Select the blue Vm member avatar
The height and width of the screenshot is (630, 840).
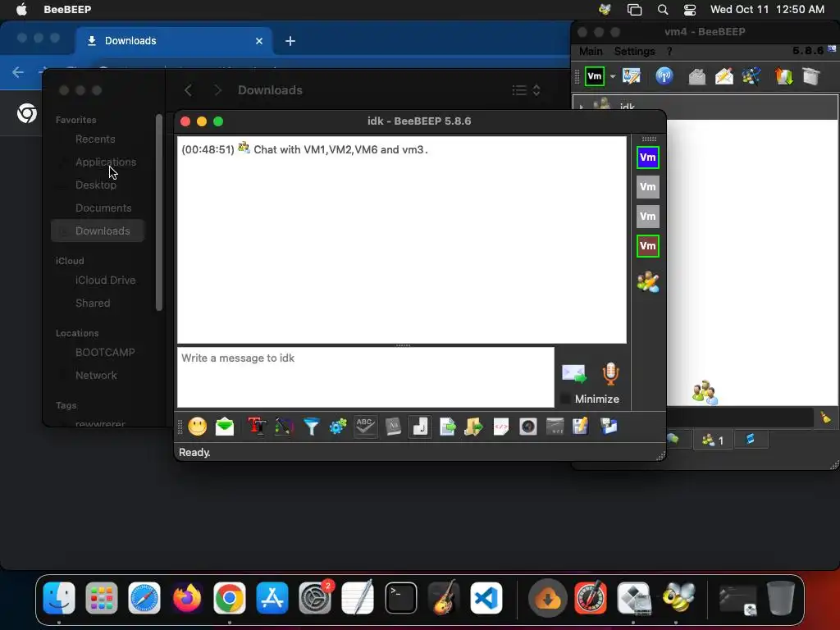click(648, 157)
